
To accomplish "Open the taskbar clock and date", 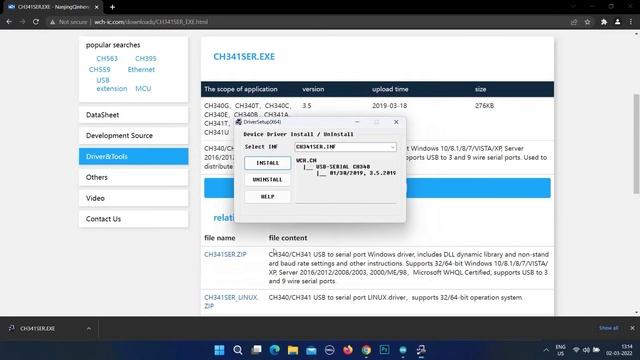I will point(620,350).
